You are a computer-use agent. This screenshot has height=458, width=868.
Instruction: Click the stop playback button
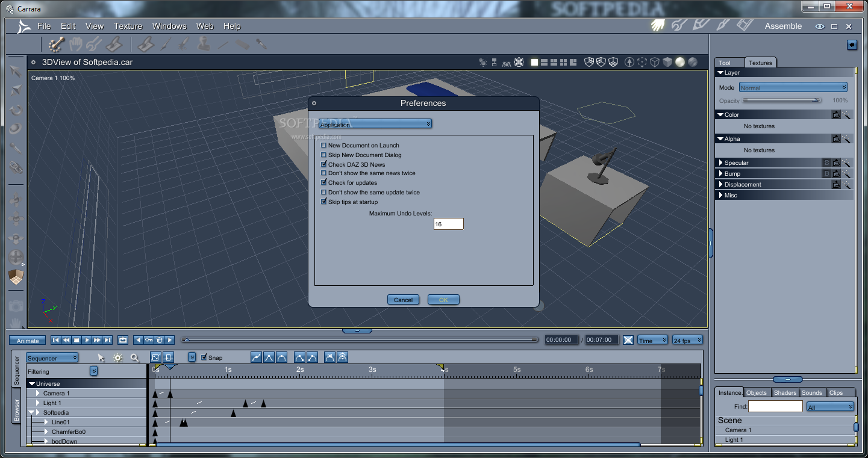[x=77, y=340]
